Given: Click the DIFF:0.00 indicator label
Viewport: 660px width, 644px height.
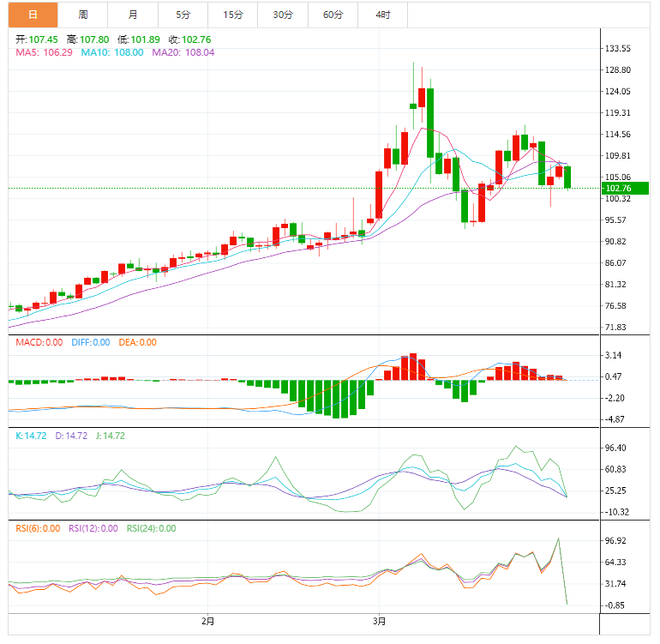Looking at the screenshot, I should (91, 342).
